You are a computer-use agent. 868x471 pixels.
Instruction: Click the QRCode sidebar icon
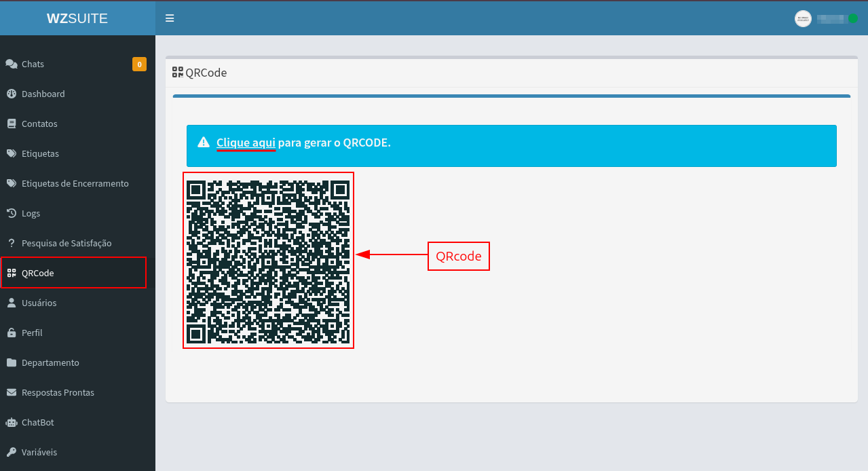pos(12,273)
